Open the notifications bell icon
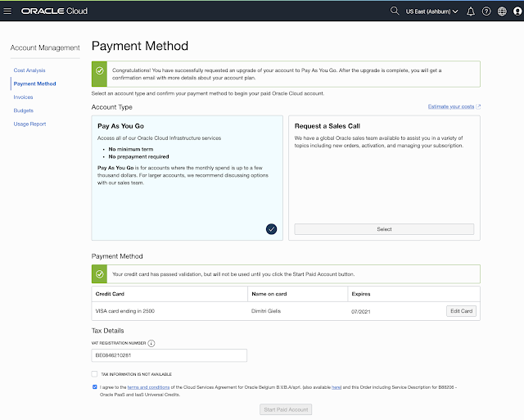 (x=471, y=11)
